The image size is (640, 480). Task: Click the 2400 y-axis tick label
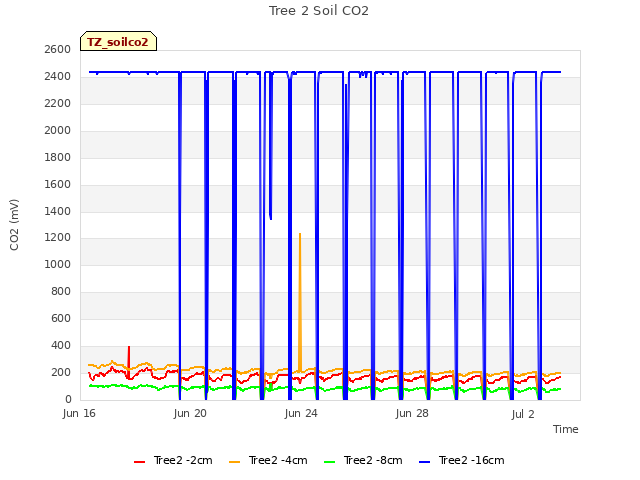(x=58, y=76)
